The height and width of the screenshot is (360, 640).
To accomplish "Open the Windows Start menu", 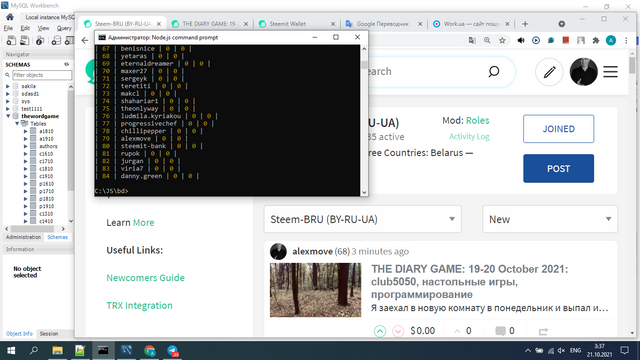I will click(x=11, y=351).
